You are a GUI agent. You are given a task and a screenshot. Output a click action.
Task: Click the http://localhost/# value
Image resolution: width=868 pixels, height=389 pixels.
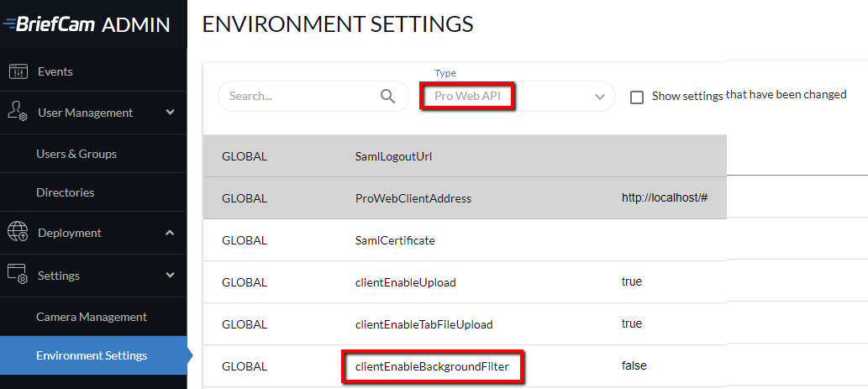pos(665,197)
